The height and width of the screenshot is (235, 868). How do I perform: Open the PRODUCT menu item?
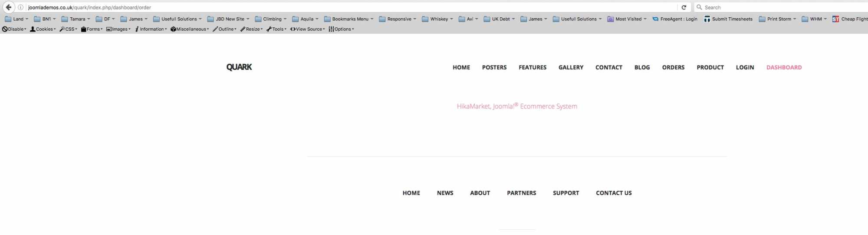pos(710,68)
